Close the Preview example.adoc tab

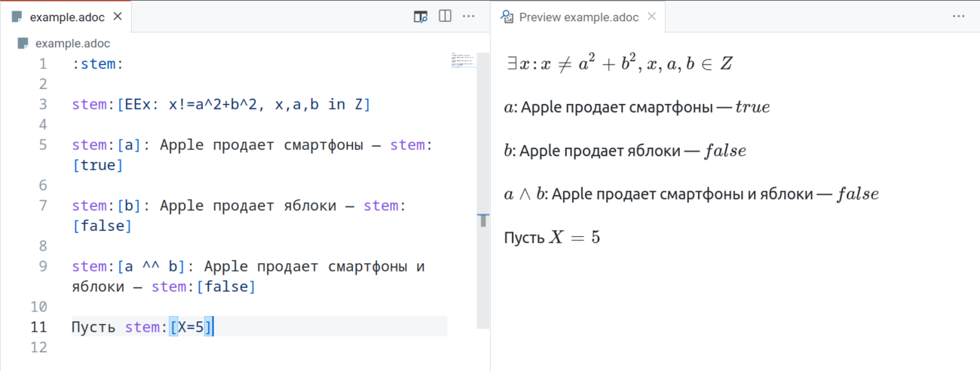[651, 17]
